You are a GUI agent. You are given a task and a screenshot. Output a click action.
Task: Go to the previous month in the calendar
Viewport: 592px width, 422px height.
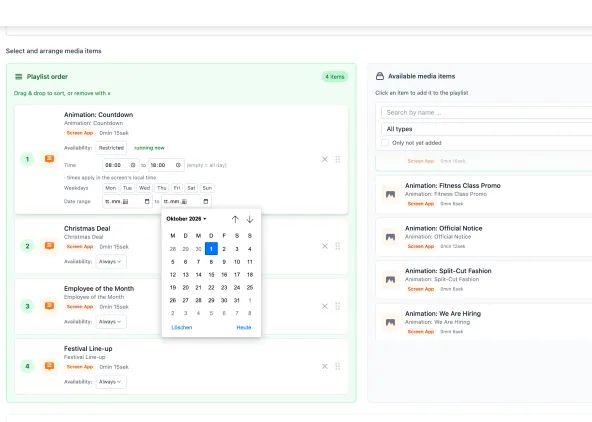pyautogui.click(x=235, y=219)
